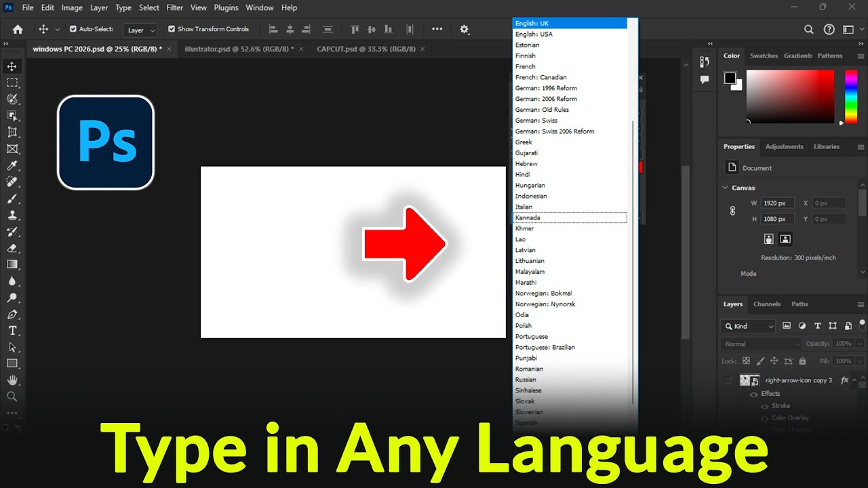Click align horizontal centers icon

click(290, 29)
